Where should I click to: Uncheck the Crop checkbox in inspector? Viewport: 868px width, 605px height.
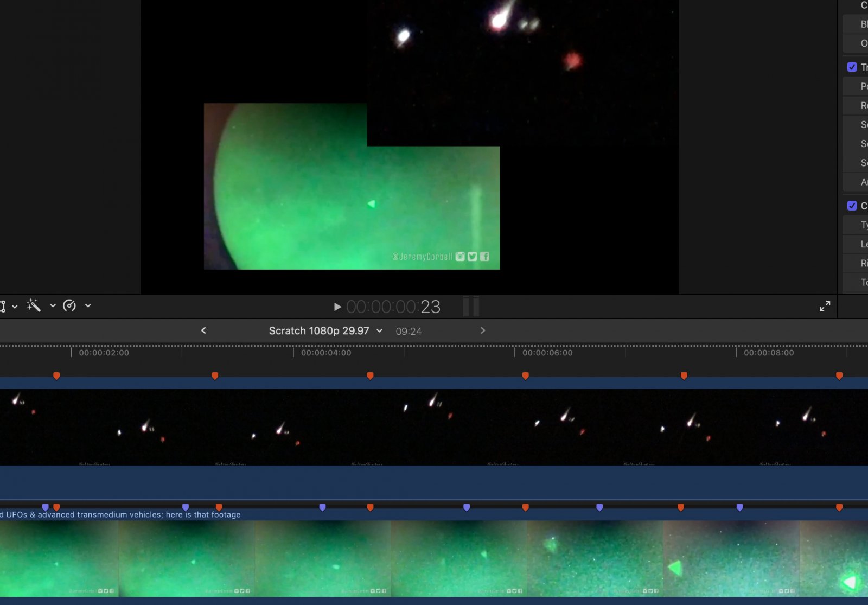point(852,206)
